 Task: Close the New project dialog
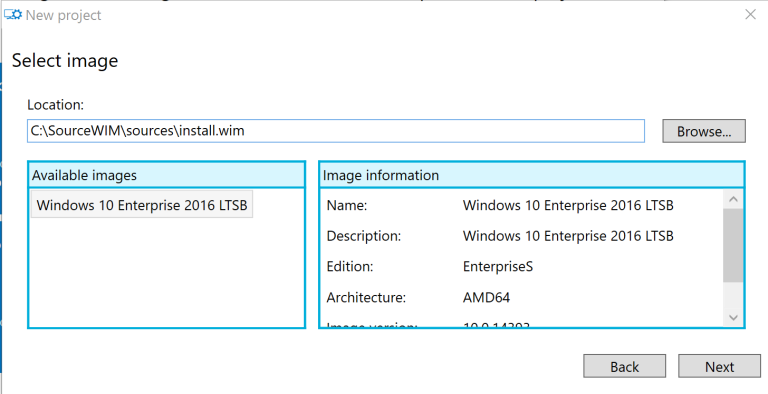click(x=750, y=14)
